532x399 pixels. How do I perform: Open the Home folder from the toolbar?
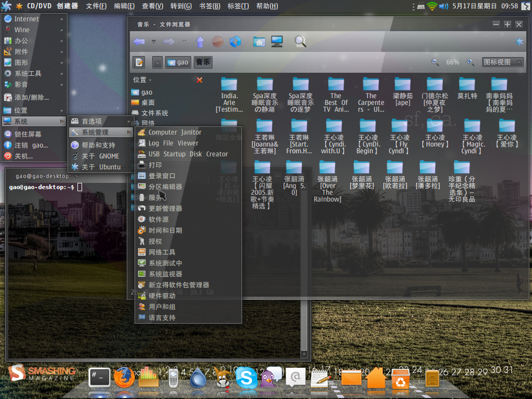pyautogui.click(x=259, y=42)
